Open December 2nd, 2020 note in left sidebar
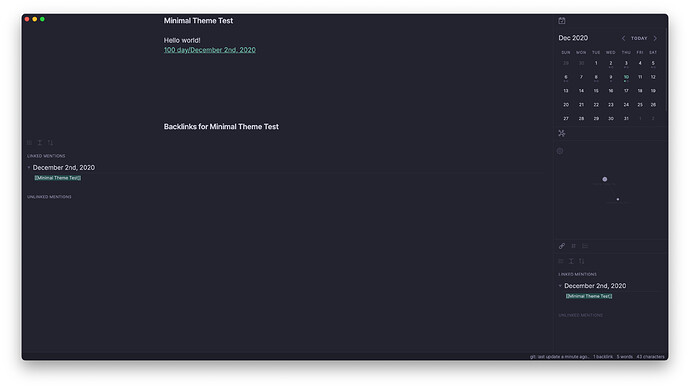 click(x=64, y=168)
